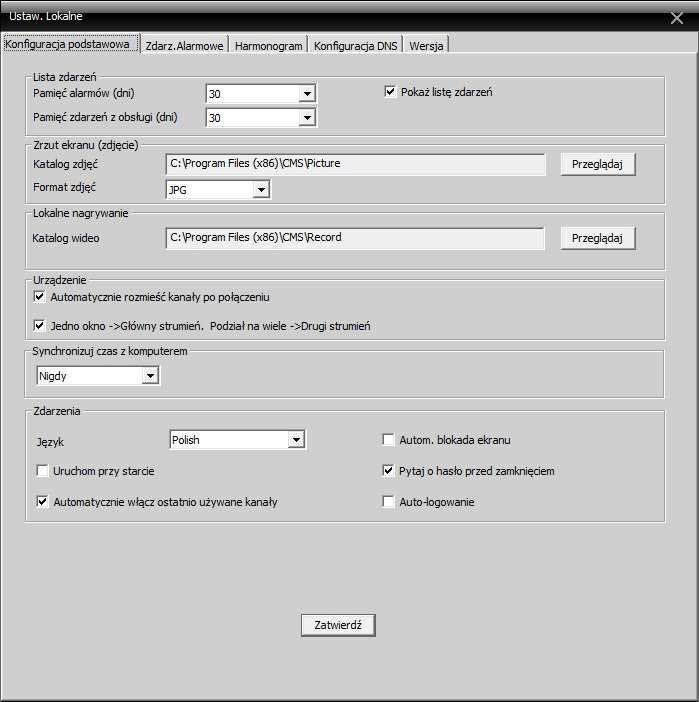Open the Konfiguracja DNS tab
Viewport: 699px width, 702px height.
point(355,45)
